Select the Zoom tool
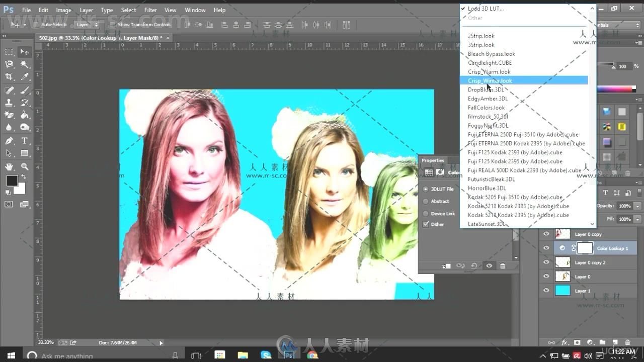644x362 pixels. [x=25, y=166]
